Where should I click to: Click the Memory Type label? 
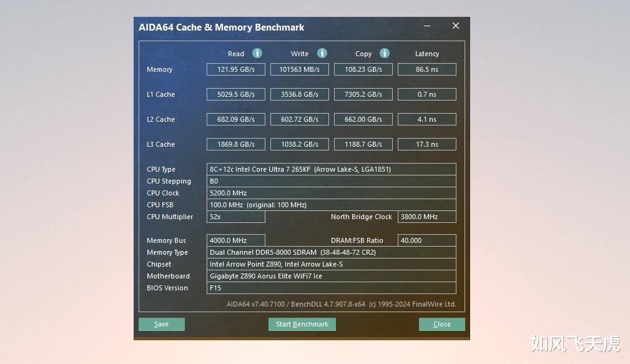pyautogui.click(x=167, y=252)
